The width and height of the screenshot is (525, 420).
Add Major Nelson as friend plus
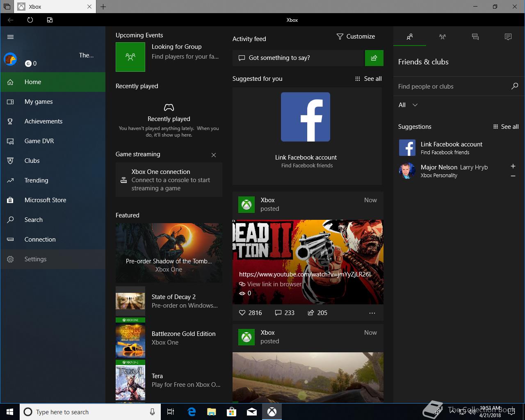pos(513,166)
